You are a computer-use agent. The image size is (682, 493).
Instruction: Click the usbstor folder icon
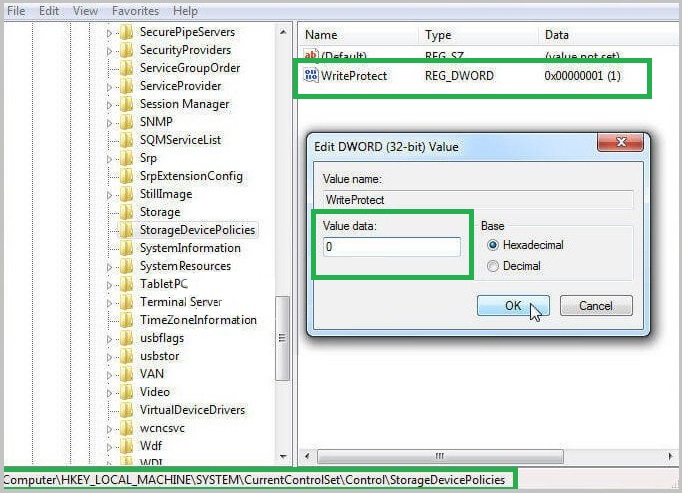pyautogui.click(x=127, y=356)
